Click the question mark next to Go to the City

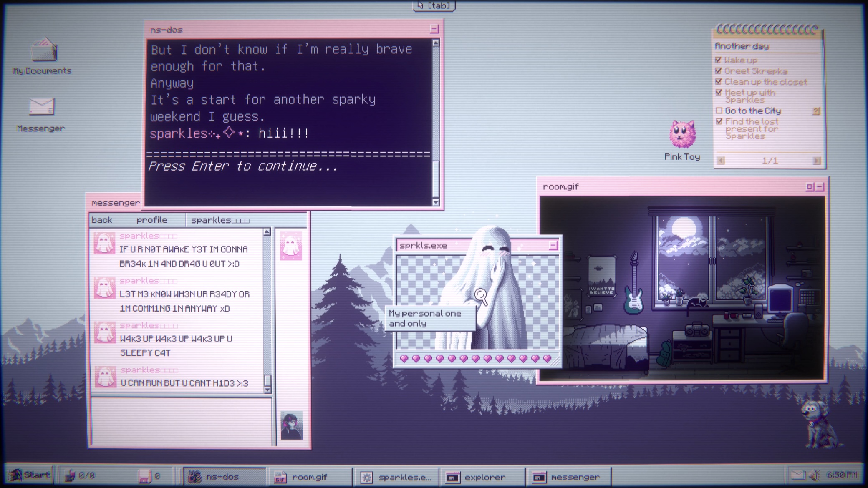coord(816,111)
